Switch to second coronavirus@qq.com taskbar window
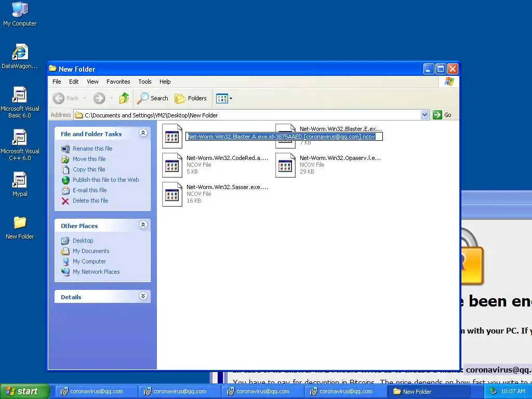The image size is (532, 399). 179,392
